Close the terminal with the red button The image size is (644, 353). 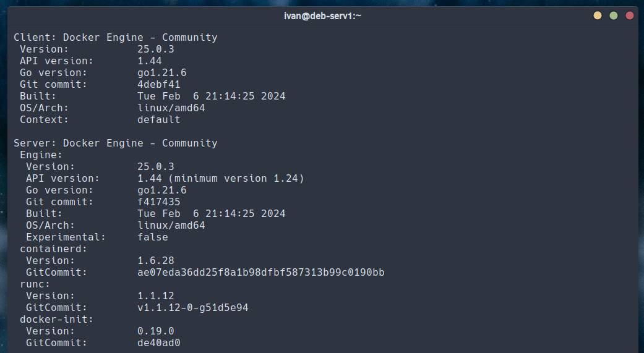coord(630,15)
